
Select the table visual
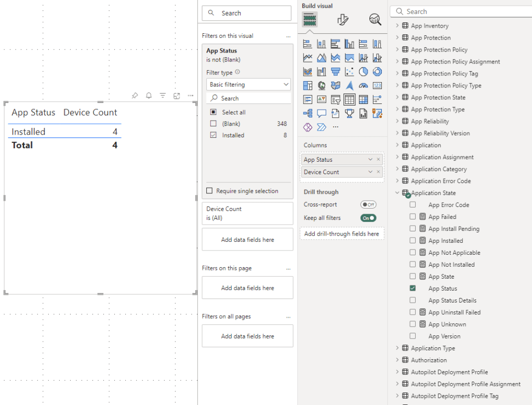point(349,99)
